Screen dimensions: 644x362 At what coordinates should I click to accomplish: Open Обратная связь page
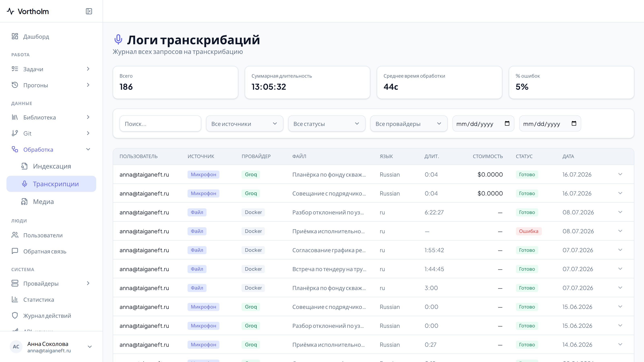(51, 251)
